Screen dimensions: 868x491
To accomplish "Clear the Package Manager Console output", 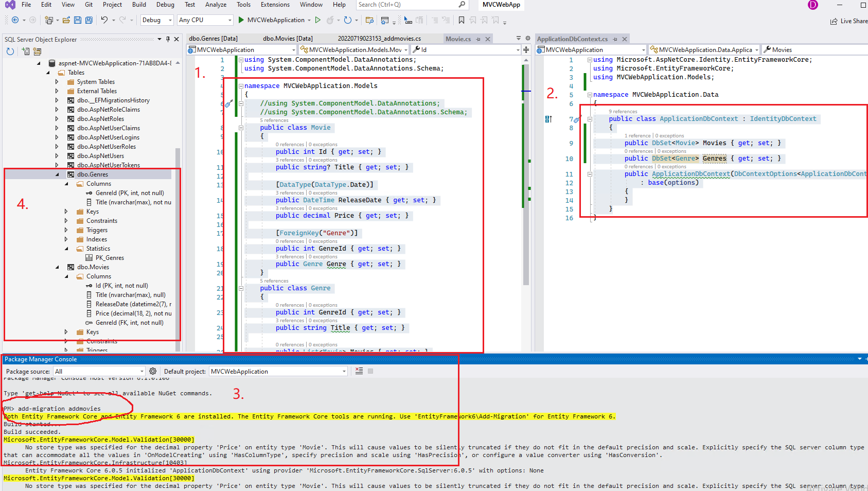I will click(x=359, y=371).
